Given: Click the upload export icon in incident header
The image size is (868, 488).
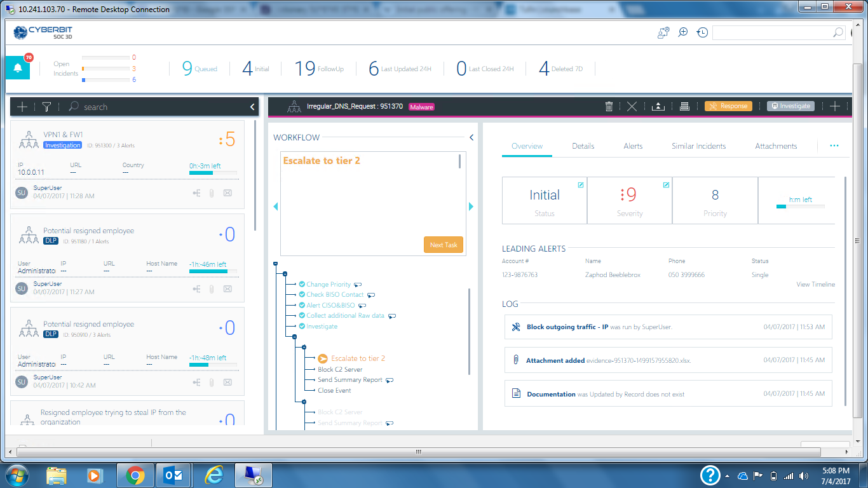Looking at the screenshot, I should coord(658,107).
